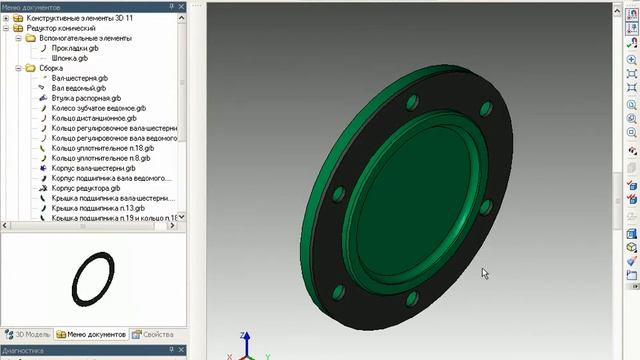Click the Редуктор конический library label
This screenshot has width=640, height=360.
61,28
